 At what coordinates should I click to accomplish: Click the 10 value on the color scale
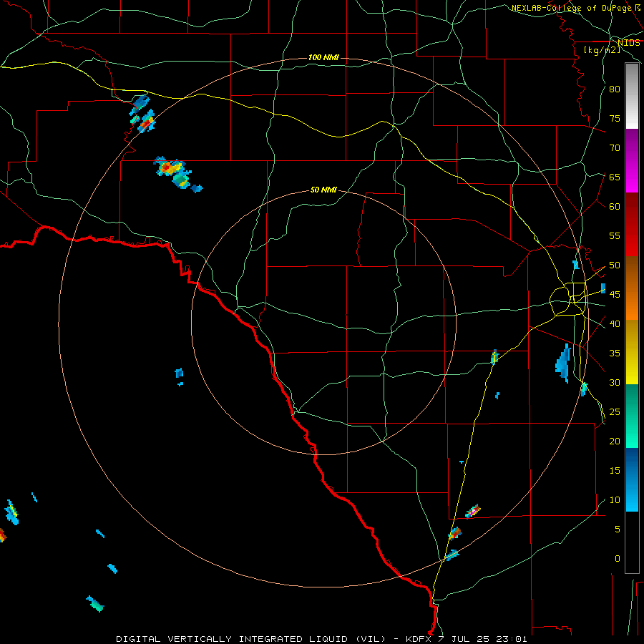pos(615,500)
